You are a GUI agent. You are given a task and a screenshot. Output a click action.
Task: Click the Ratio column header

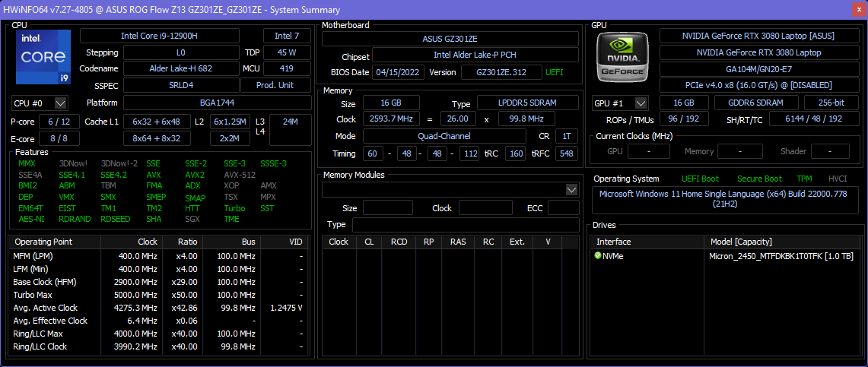(182, 242)
